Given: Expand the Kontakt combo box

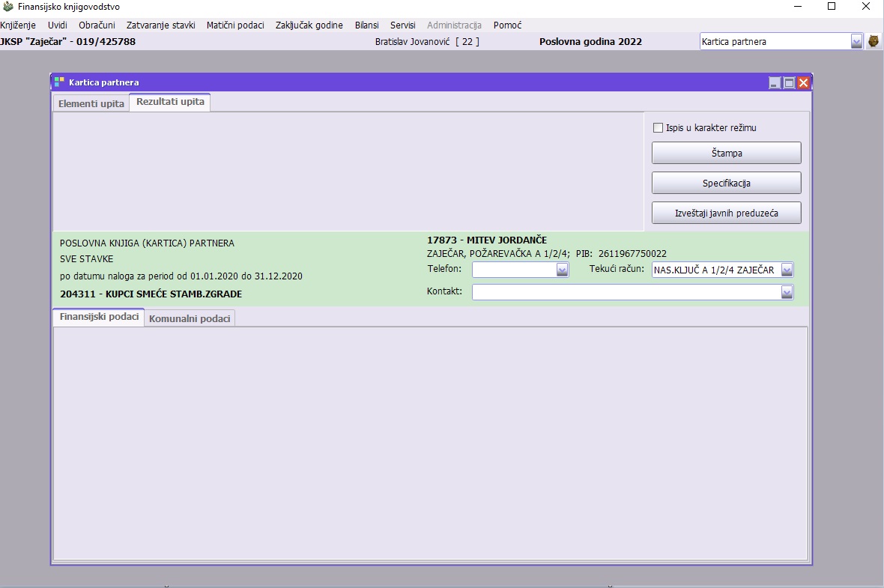Looking at the screenshot, I should pyautogui.click(x=787, y=293).
